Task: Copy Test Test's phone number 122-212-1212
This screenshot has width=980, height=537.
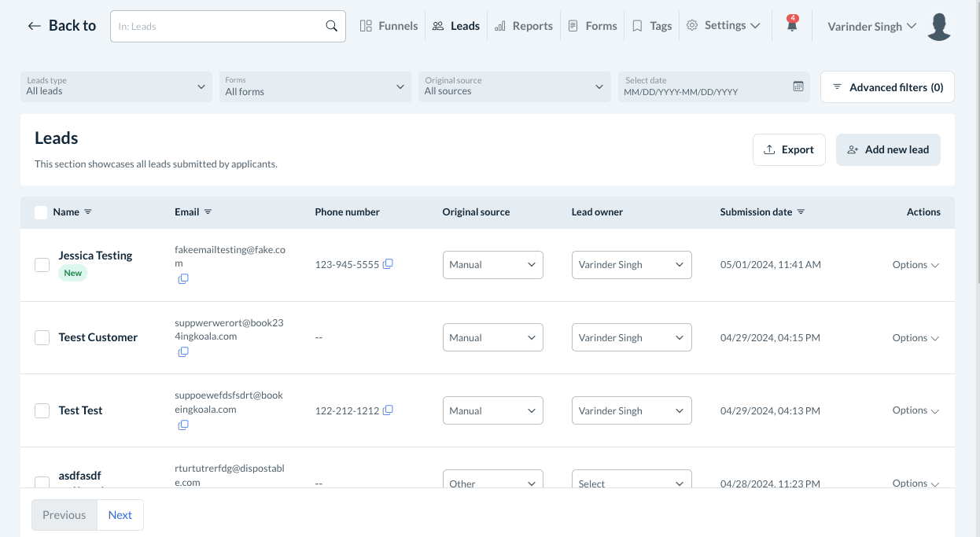Action: [388, 410]
